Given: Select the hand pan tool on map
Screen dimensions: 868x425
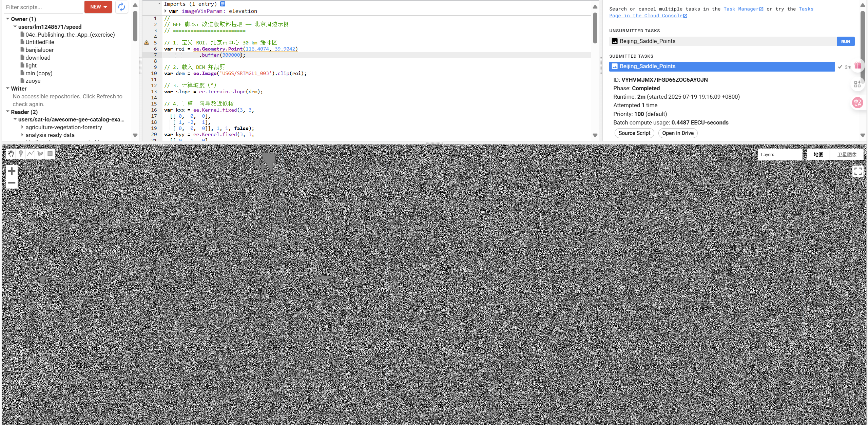Looking at the screenshot, I should [x=11, y=154].
